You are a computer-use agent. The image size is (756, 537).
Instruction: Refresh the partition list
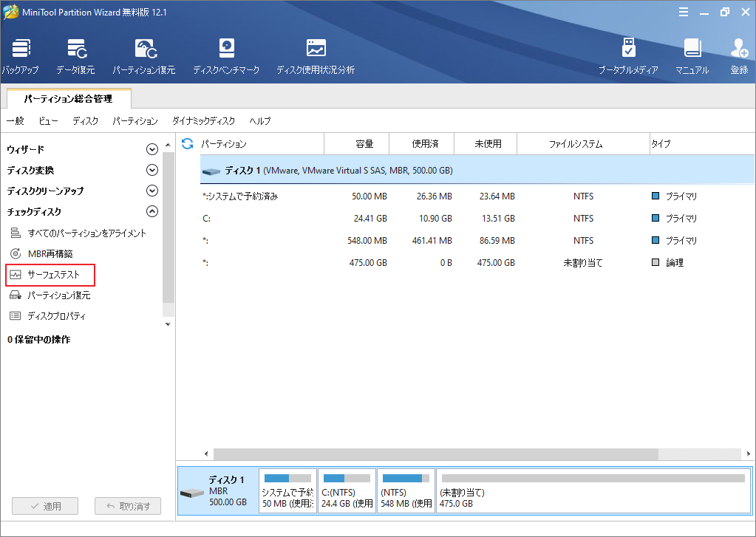pyautogui.click(x=187, y=143)
